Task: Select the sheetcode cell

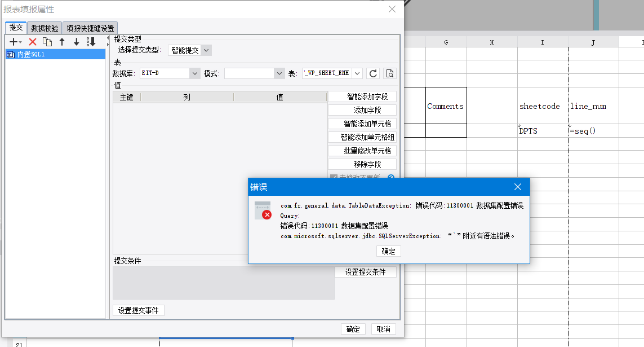Action: pos(543,106)
